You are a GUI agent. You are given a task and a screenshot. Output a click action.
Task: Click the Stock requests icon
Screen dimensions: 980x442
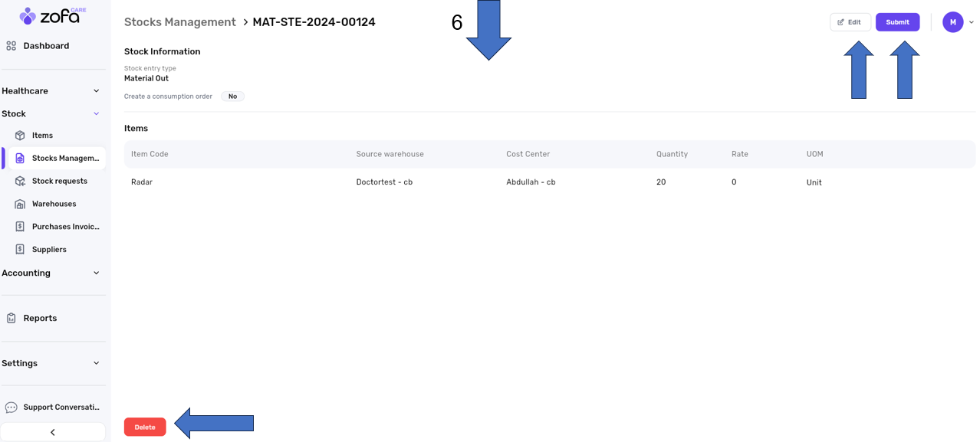tap(20, 182)
